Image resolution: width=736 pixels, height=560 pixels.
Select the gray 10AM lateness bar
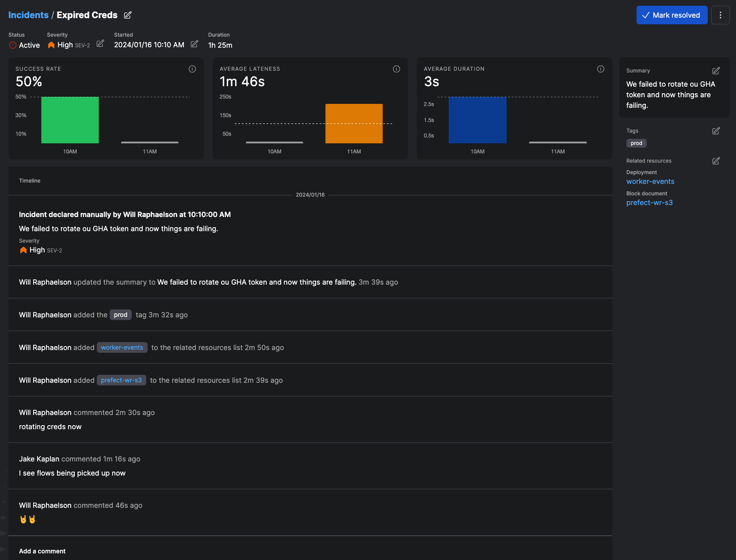coord(275,142)
